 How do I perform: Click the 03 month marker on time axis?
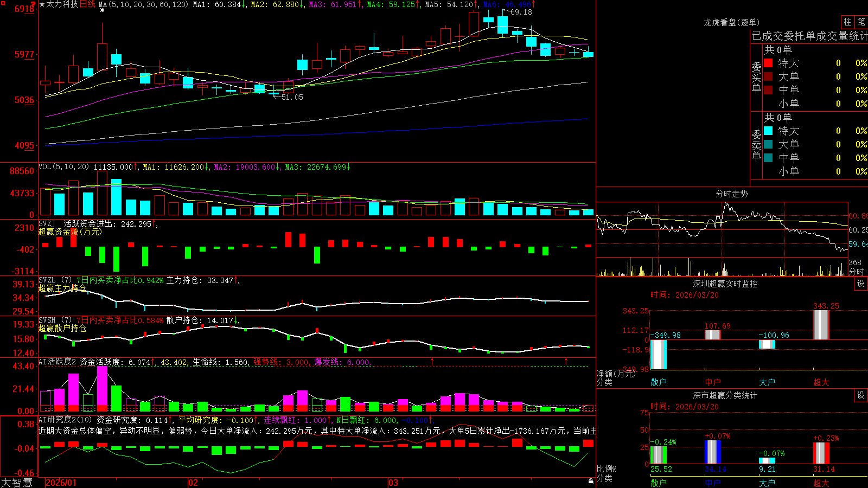pyautogui.click(x=393, y=483)
